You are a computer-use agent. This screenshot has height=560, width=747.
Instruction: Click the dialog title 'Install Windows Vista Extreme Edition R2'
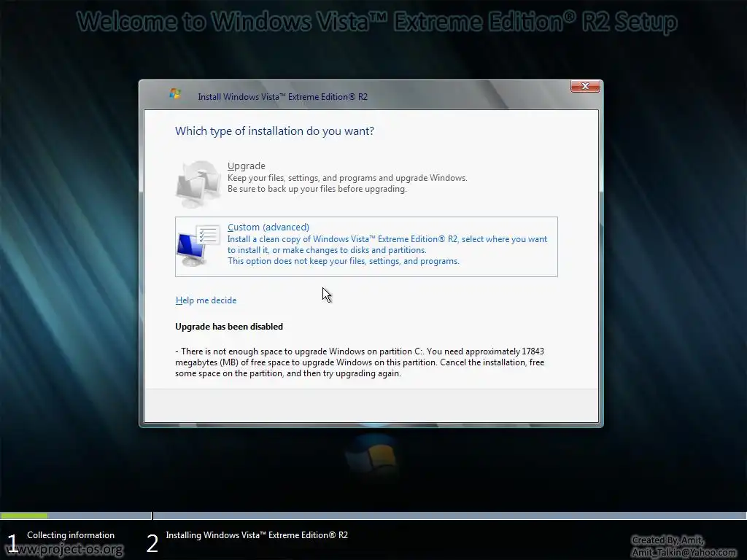(x=283, y=97)
